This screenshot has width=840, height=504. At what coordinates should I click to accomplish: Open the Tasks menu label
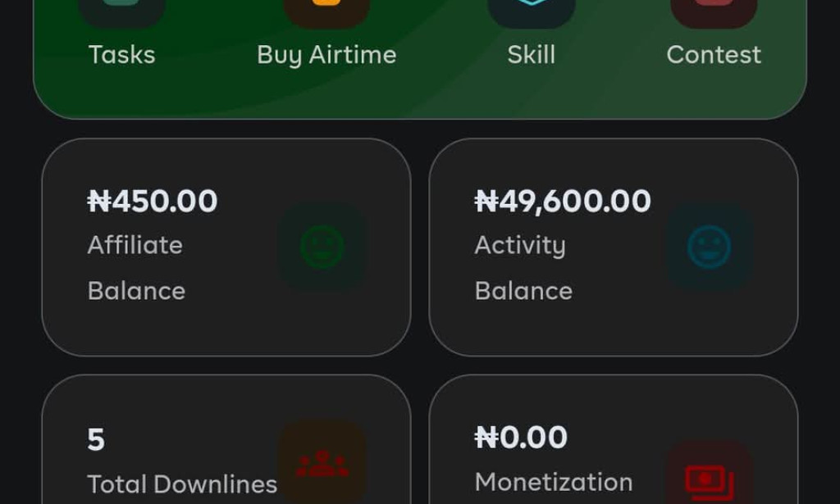pyautogui.click(x=121, y=55)
